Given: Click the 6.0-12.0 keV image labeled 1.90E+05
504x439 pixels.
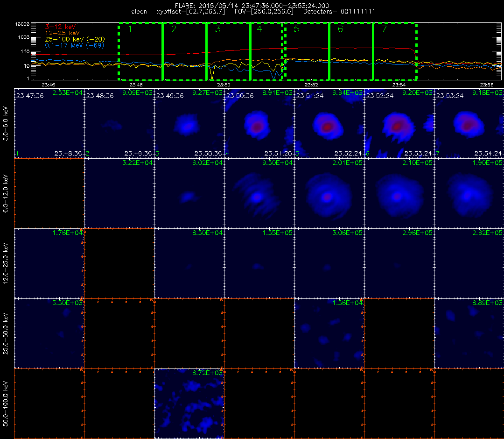Looking at the screenshot, I should (x=469, y=193).
